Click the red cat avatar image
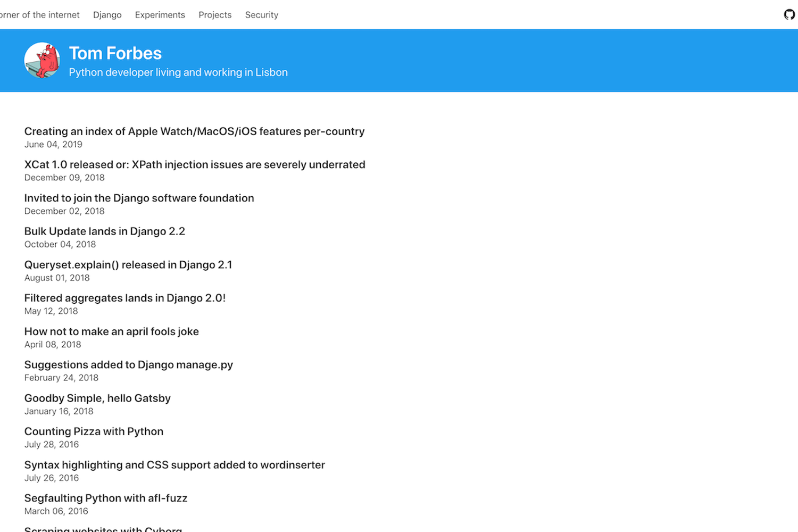The image size is (798, 532). [42, 60]
